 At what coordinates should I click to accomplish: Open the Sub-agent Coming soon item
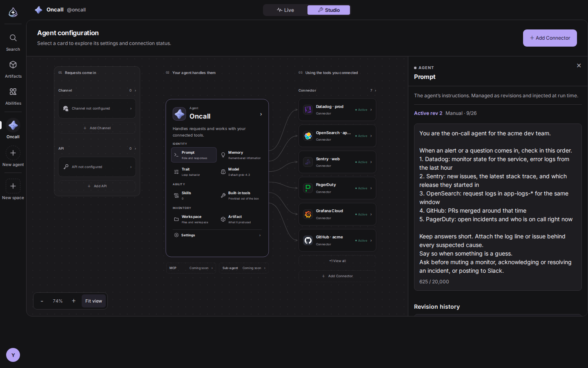244,268
